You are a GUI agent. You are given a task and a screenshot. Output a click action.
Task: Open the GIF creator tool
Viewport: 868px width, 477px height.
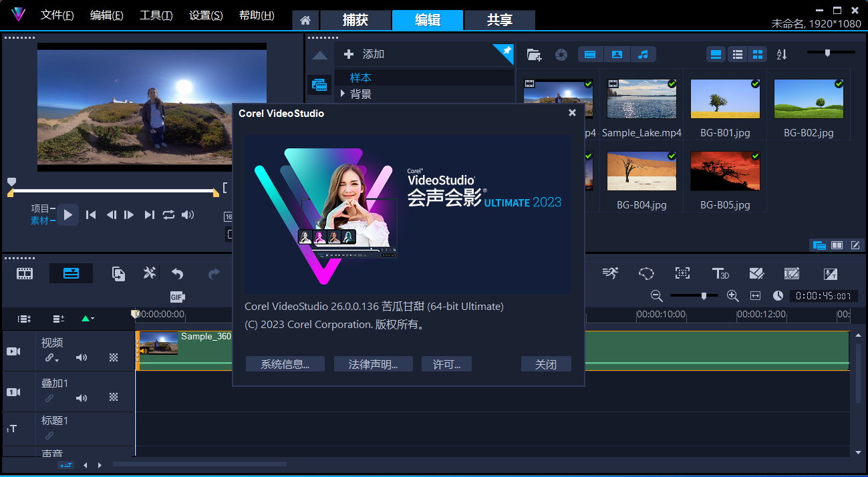click(x=177, y=297)
